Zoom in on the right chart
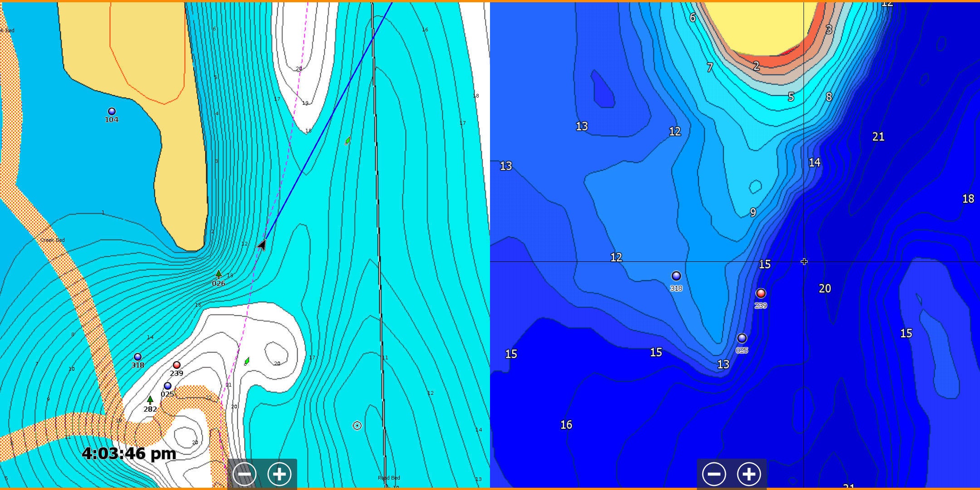The width and height of the screenshot is (980, 490). pyautogui.click(x=748, y=474)
